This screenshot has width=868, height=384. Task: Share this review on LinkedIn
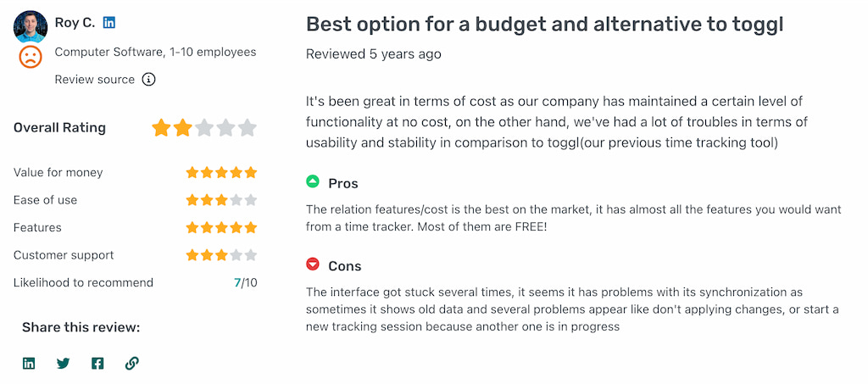coord(29,364)
